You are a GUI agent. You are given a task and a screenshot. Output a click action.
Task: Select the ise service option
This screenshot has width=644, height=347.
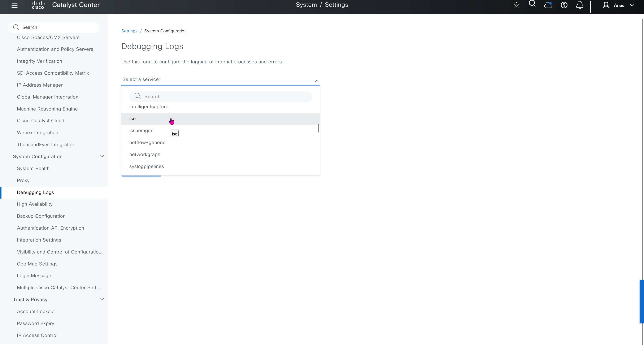coord(132,119)
